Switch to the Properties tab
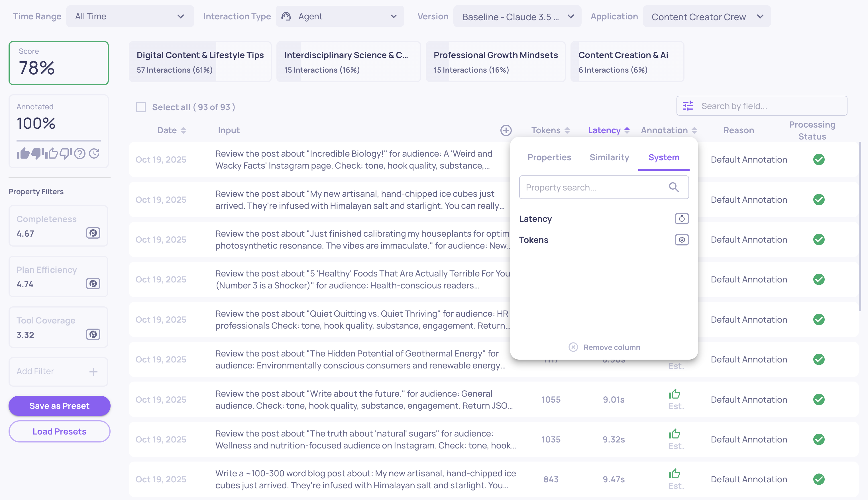This screenshot has width=868, height=500. point(549,157)
